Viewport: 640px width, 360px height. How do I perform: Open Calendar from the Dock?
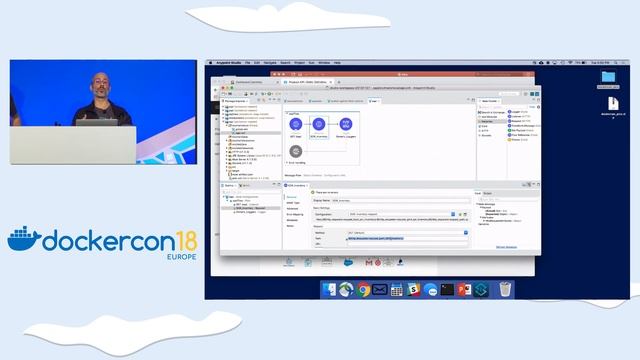coord(396,290)
